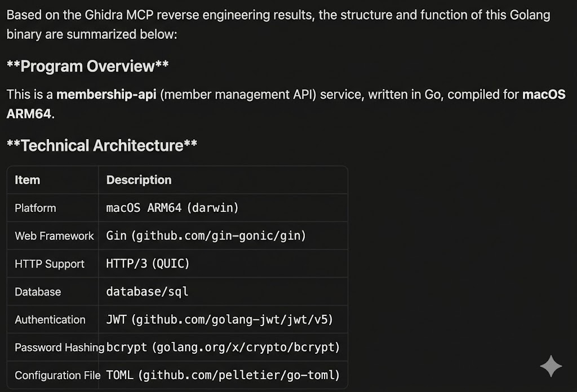Click the github.com/gin-gonic/gin package text
577x392 pixels.
pos(219,236)
